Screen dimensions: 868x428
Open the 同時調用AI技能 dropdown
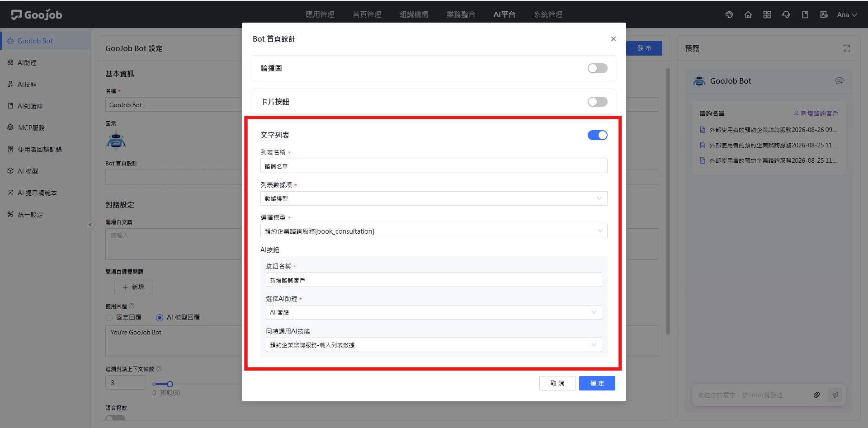[x=434, y=345]
